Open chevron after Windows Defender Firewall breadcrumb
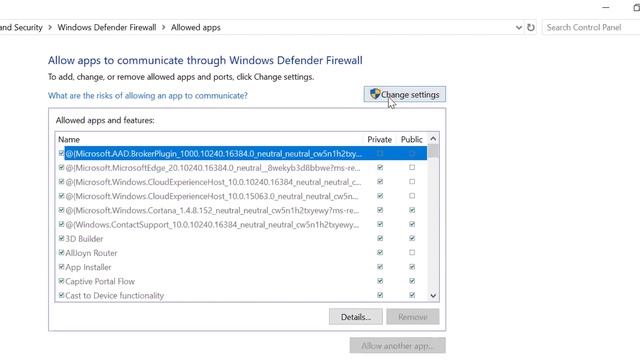 tap(163, 27)
